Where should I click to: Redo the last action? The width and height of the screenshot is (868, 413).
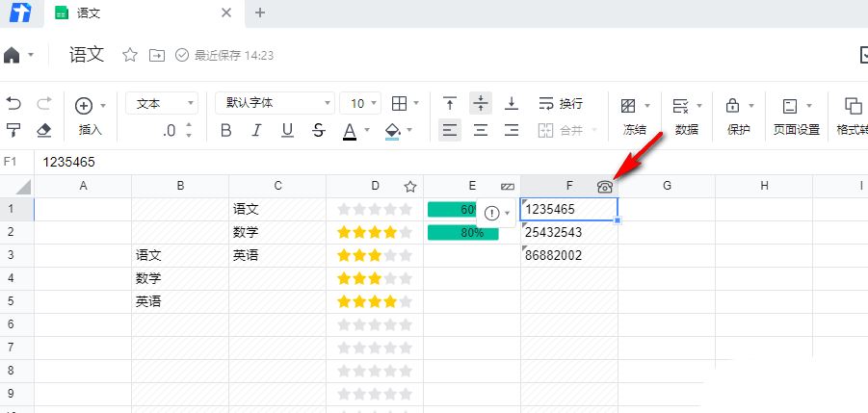[44, 103]
